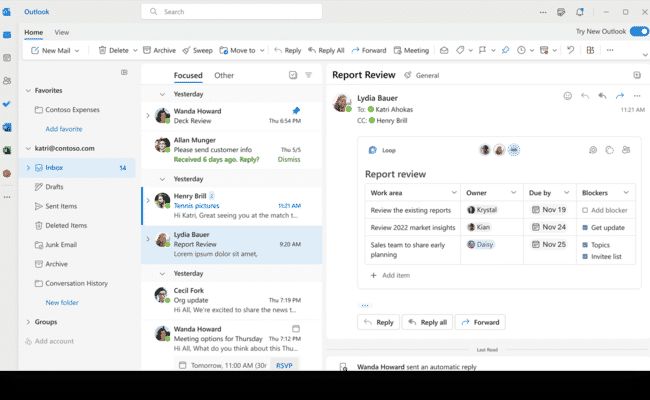Check the Add blocker checkbox

pos(585,210)
